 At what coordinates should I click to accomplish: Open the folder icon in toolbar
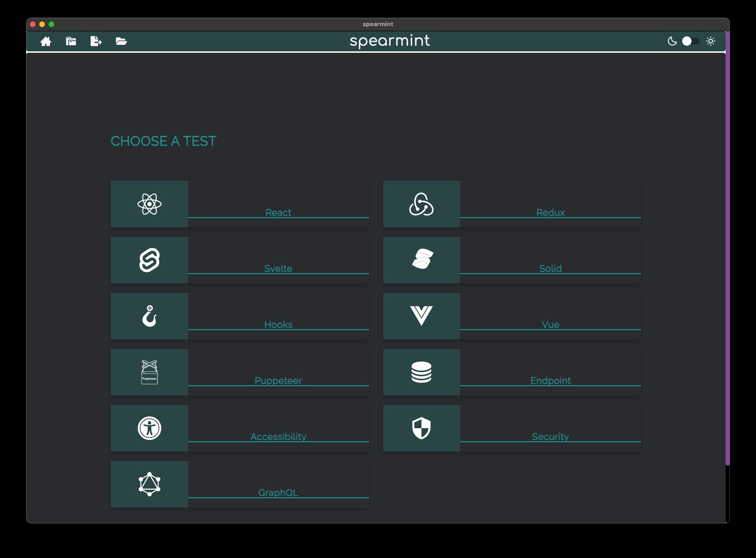[121, 42]
